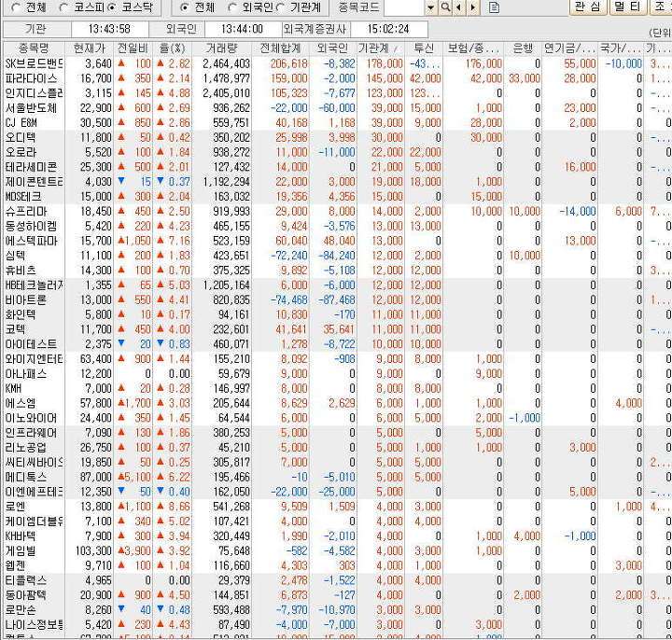Screen dimensions: 672x640
Task: Sort by the 율(%) column header
Action: (172, 48)
